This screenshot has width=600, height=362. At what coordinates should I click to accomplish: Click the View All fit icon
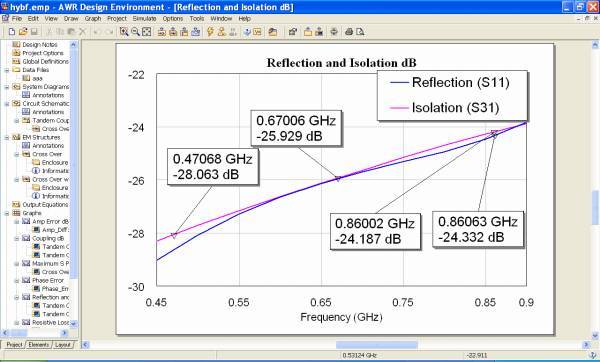pyautogui.click(x=147, y=32)
